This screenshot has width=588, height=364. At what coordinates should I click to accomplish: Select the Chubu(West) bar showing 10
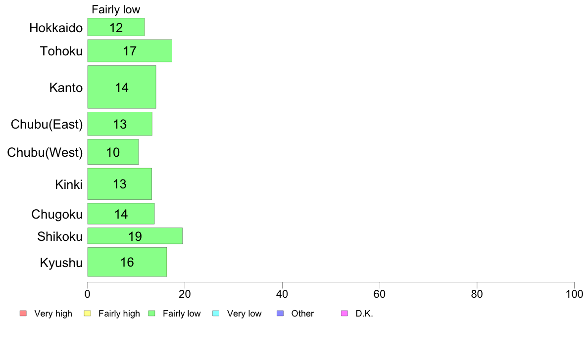[x=113, y=152]
